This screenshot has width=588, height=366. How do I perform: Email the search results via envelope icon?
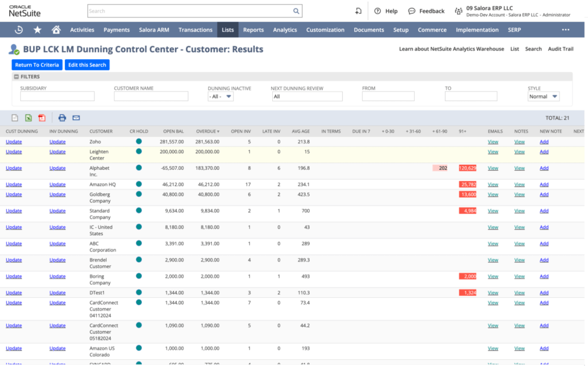pos(76,118)
